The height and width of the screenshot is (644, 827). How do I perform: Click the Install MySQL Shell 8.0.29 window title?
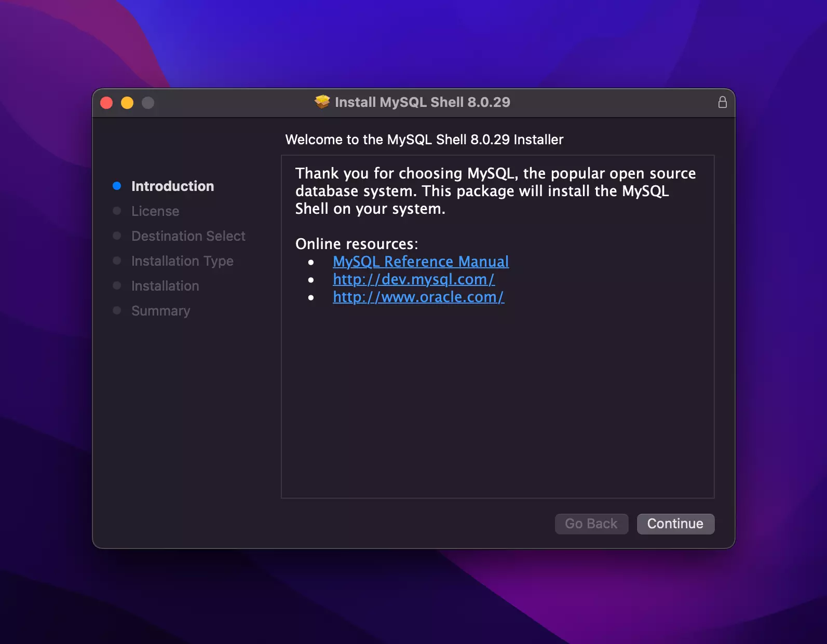pos(422,102)
